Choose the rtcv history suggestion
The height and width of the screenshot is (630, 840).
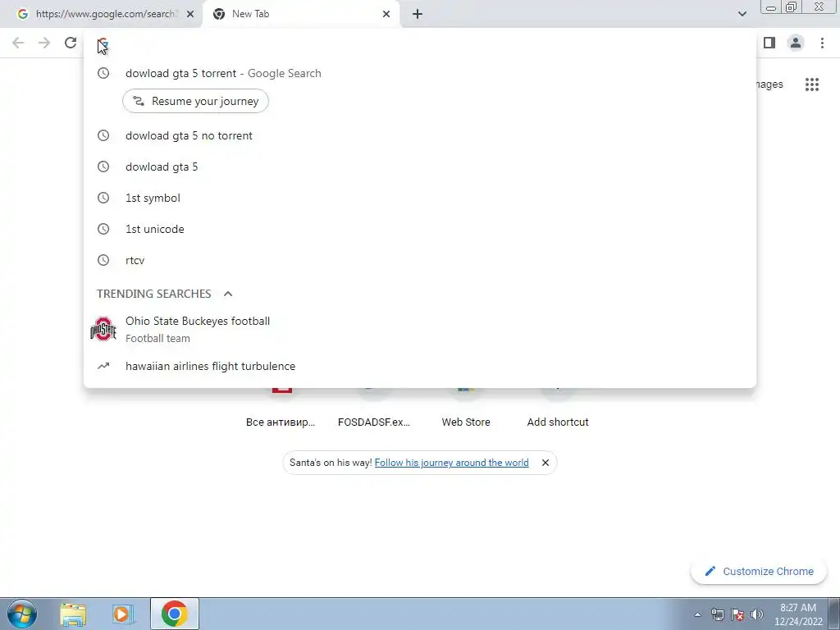pyautogui.click(x=420, y=260)
